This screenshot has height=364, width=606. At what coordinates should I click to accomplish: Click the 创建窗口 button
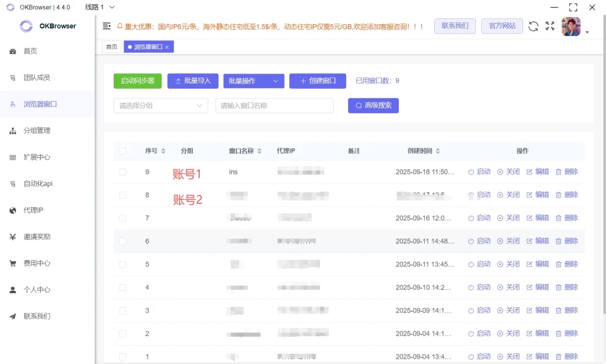coord(317,80)
